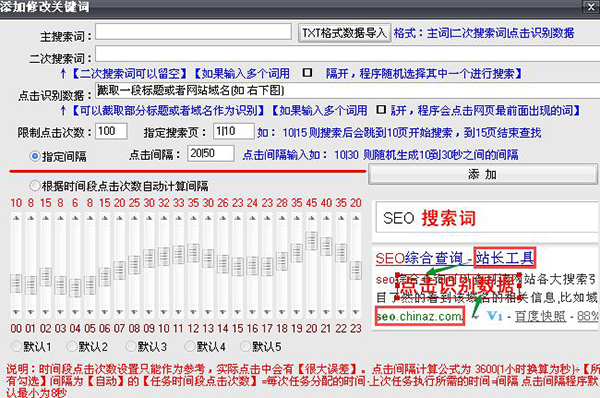Click the up arrow on hour 15 slider

[238, 218]
